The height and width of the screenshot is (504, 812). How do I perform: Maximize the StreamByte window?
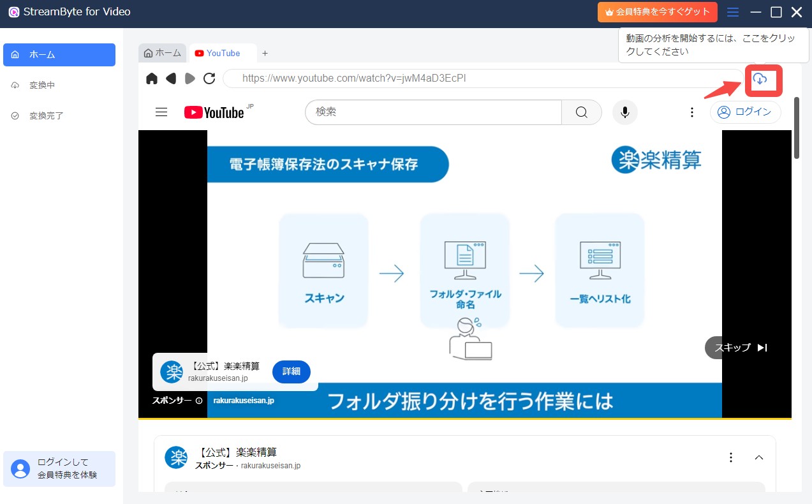click(x=776, y=12)
